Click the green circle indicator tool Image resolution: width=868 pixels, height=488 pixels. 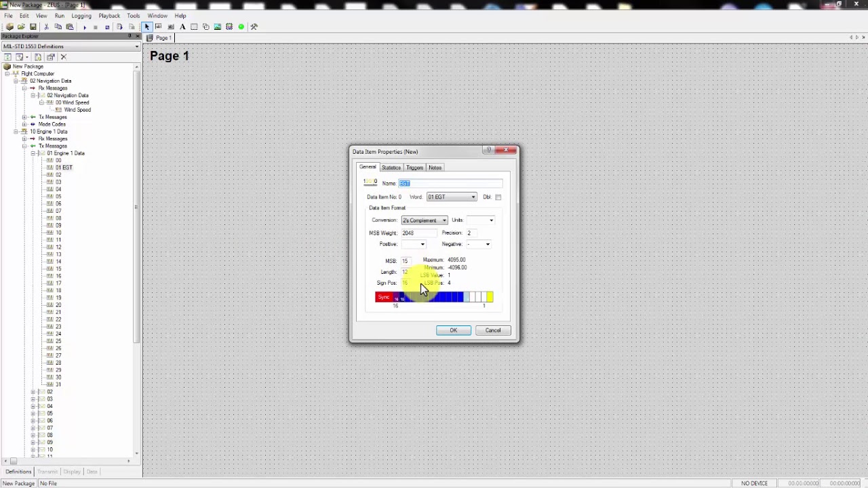coord(241,26)
